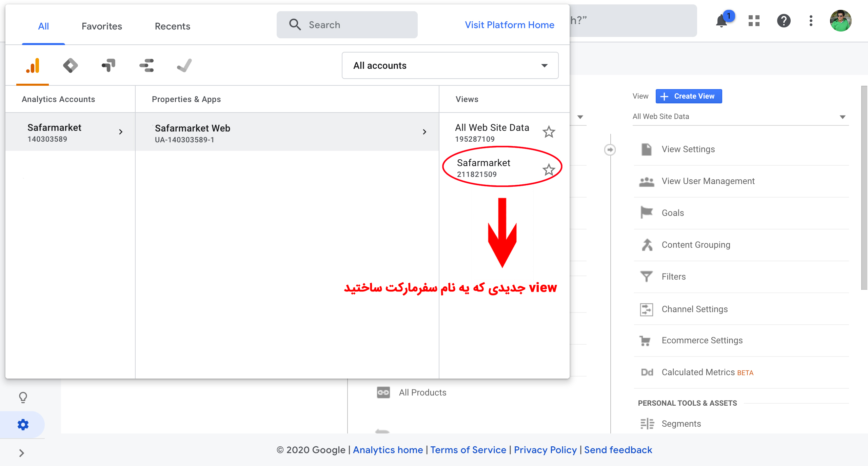The image size is (868, 466).
Task: Open View User Management
Action: (x=708, y=181)
